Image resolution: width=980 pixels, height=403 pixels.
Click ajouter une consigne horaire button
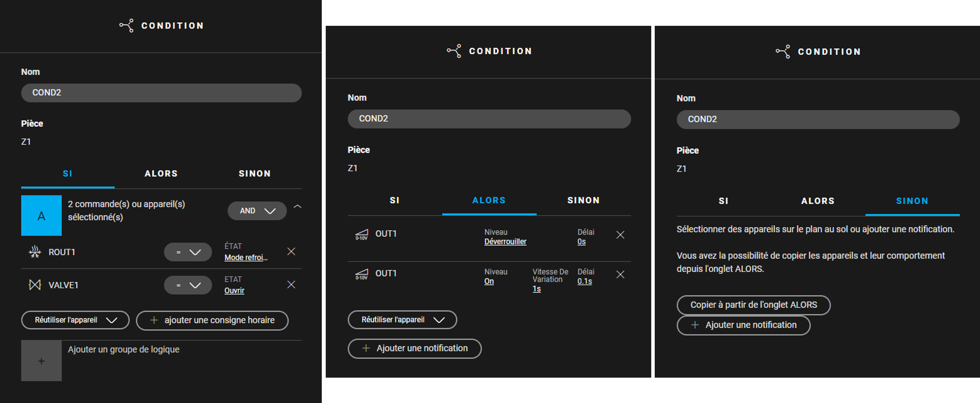pyautogui.click(x=212, y=320)
